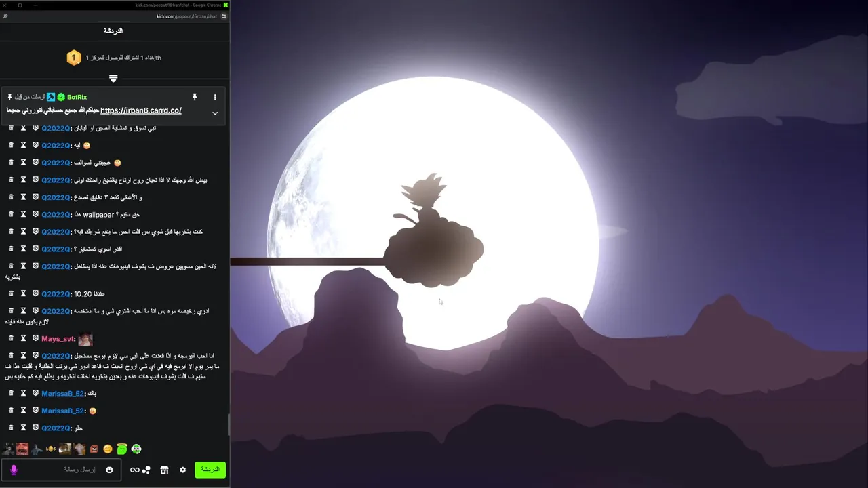Expand the pinned BotRix message chevron

pyautogui.click(x=215, y=113)
